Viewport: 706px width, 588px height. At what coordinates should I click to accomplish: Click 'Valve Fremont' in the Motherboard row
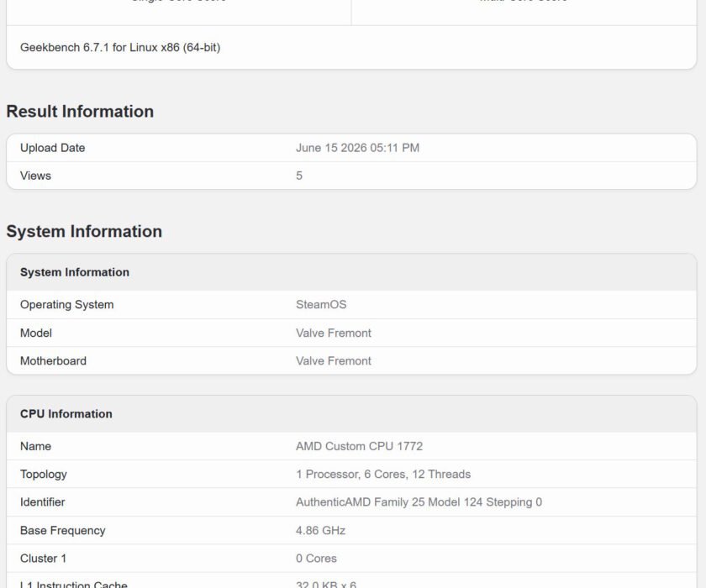pos(334,361)
